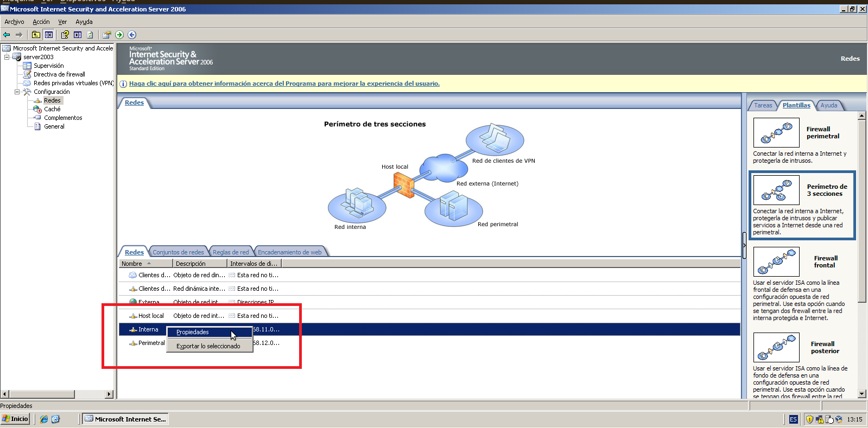Image resolution: width=868 pixels, height=428 pixels.
Task: Open the Acción menu
Action: pos(41,22)
